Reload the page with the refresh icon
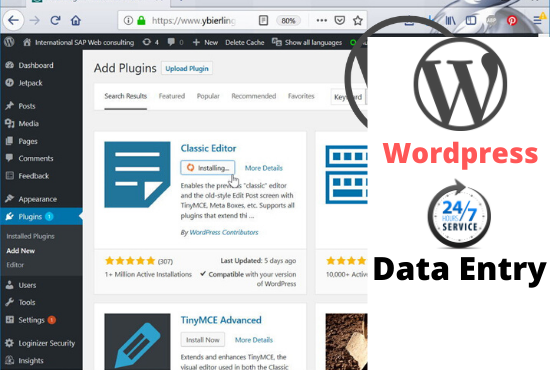Viewport: 550px width, 370px height. (x=55, y=20)
